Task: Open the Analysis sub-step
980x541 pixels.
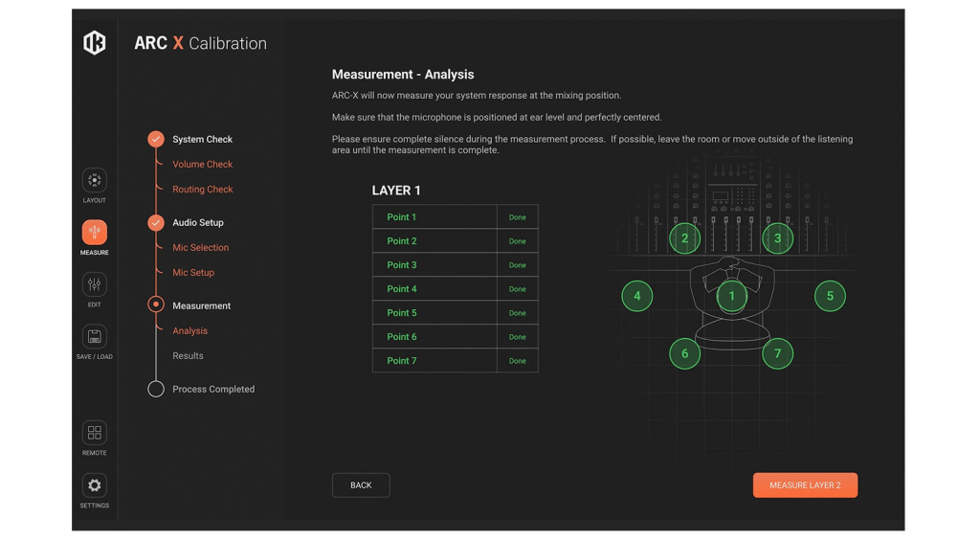Action: point(190,331)
